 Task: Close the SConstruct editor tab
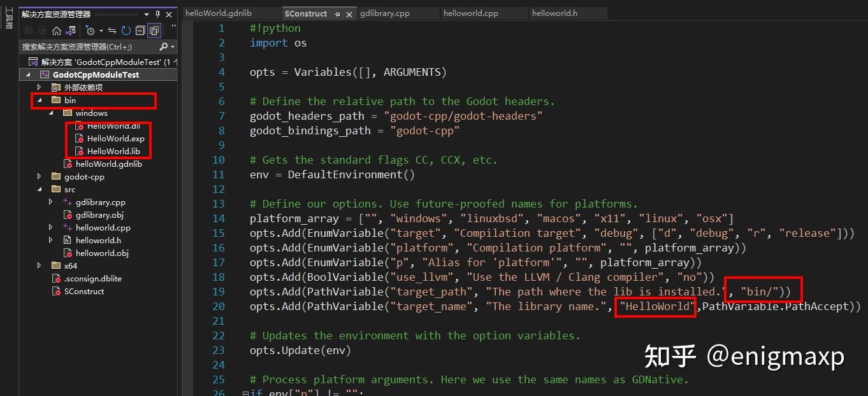pos(349,13)
